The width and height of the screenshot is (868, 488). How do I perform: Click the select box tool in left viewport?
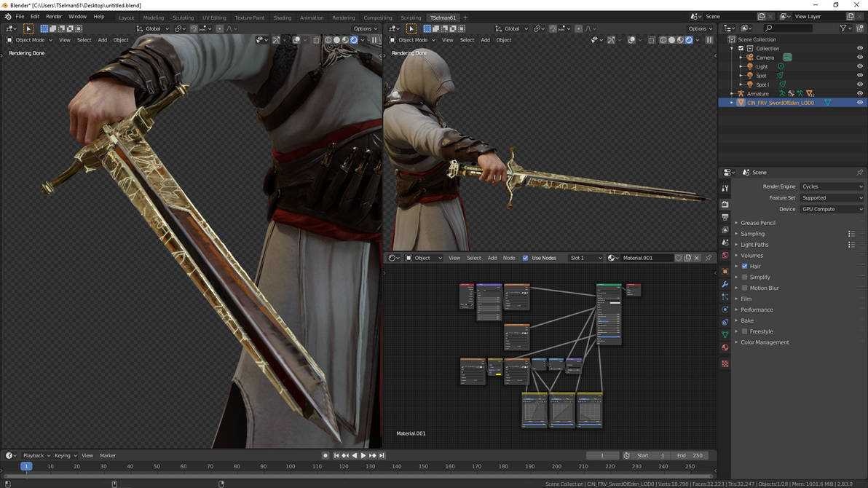(28, 28)
